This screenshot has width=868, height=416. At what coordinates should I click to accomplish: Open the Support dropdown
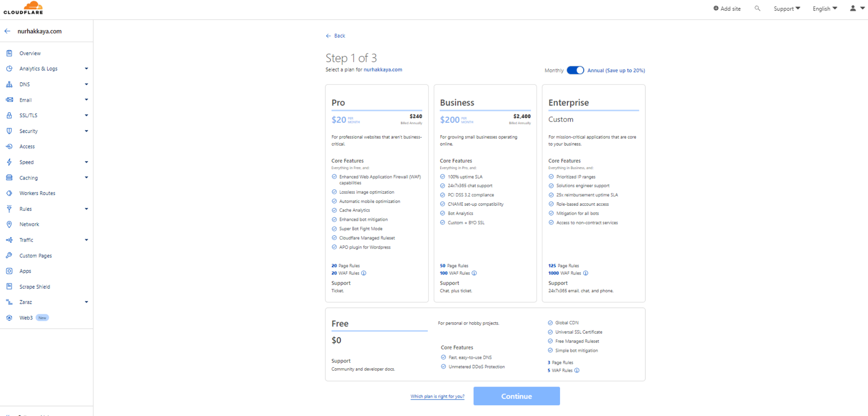coord(787,8)
